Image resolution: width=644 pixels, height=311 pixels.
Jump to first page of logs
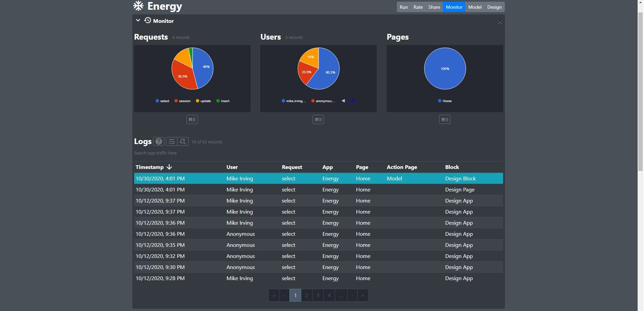tap(274, 296)
